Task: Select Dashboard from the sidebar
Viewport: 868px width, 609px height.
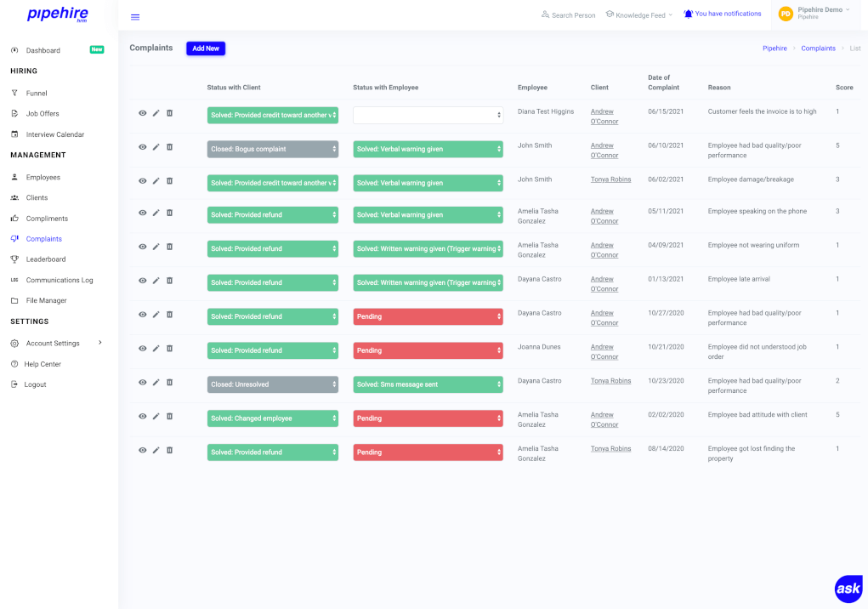Action: [44, 49]
